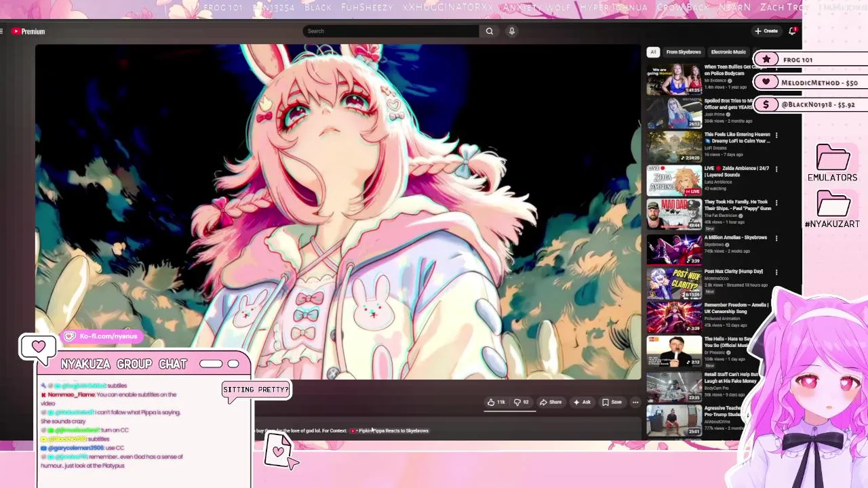Open the #NYAKUZART folder icon
Viewport: 868px width, 488px height.
tap(833, 205)
